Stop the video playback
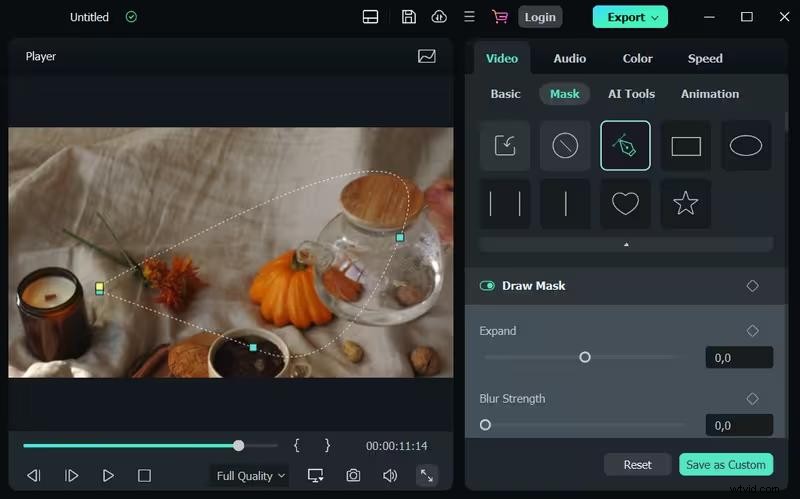Screen dimensions: 800x499 pyautogui.click(x=144, y=476)
